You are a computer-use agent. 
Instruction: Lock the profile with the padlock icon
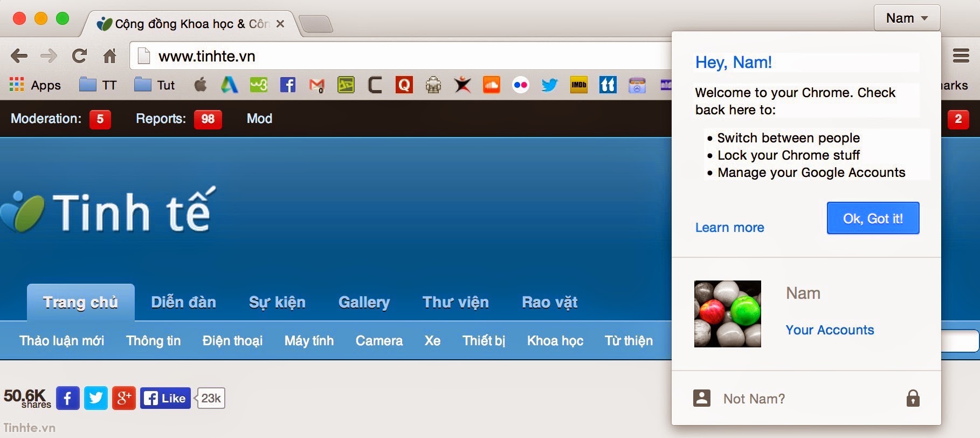(913, 398)
